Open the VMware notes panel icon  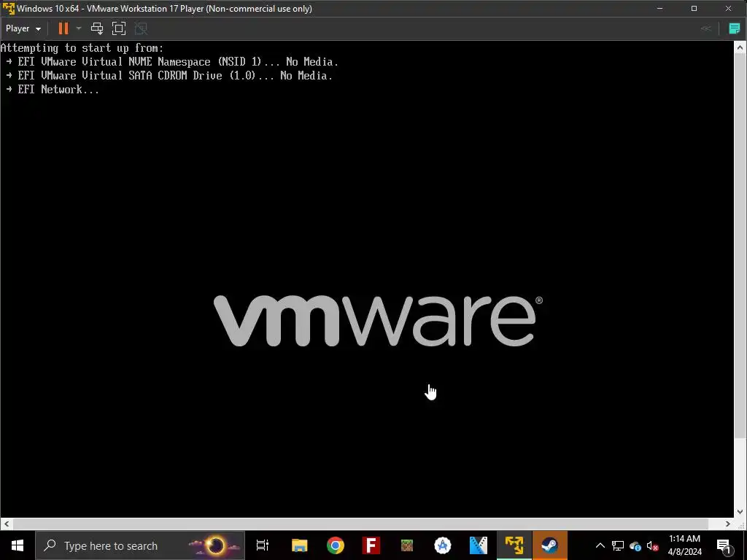pos(735,28)
